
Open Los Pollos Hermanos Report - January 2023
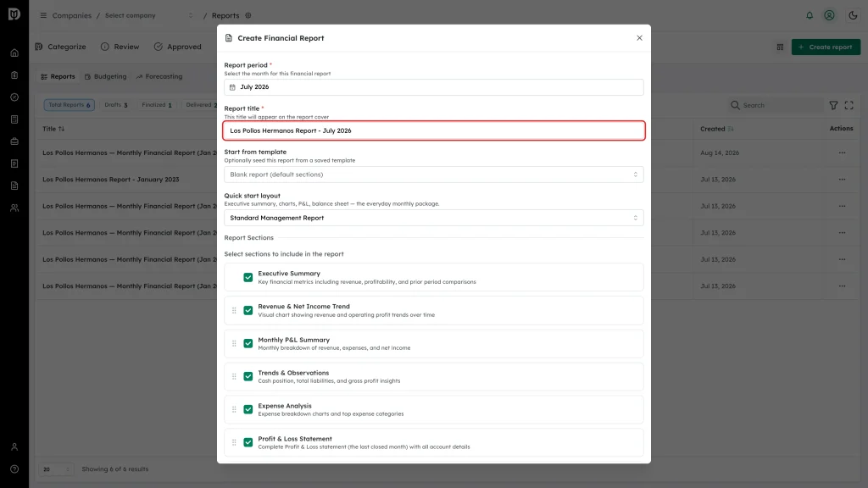pyautogui.click(x=111, y=180)
